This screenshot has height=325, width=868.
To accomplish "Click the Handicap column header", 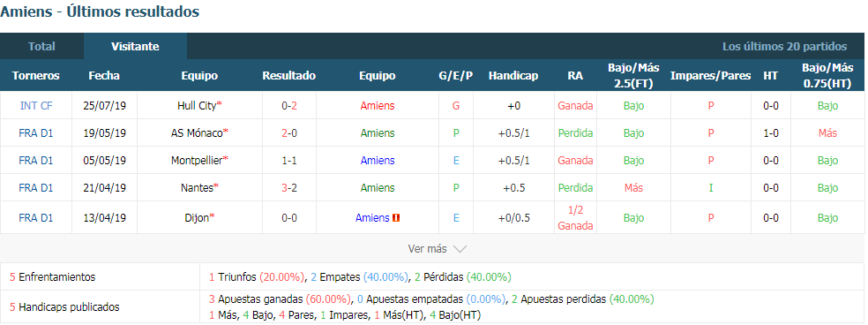I will coord(513,76).
